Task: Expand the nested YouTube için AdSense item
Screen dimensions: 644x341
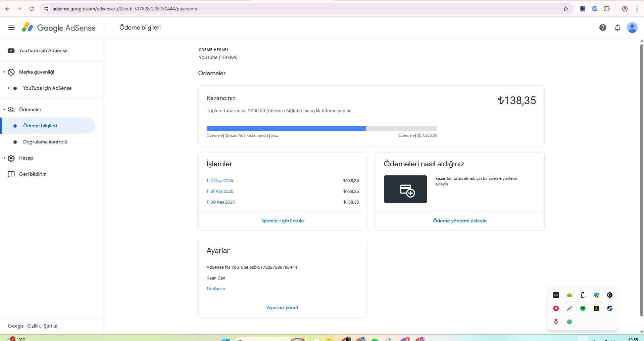Action: coord(8,88)
